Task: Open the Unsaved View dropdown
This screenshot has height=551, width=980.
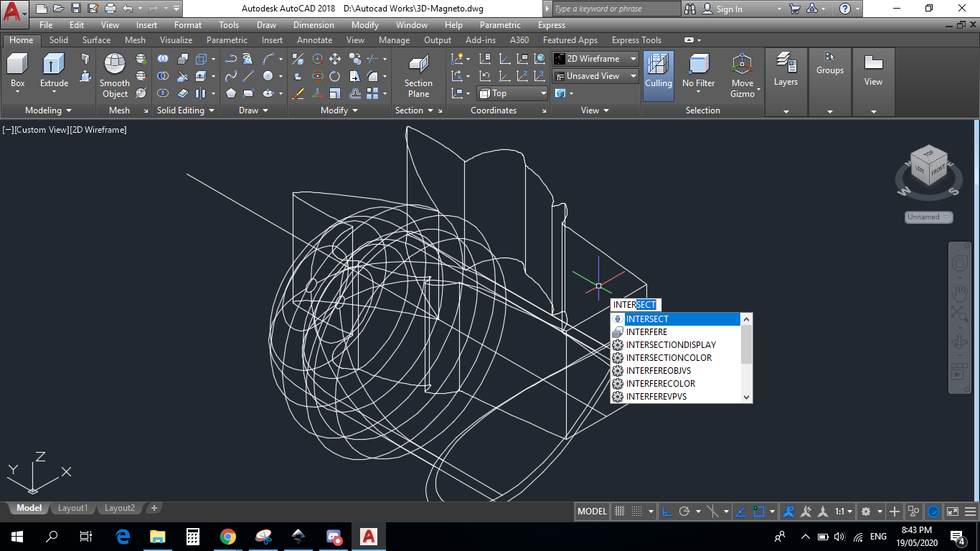Action: 595,76
